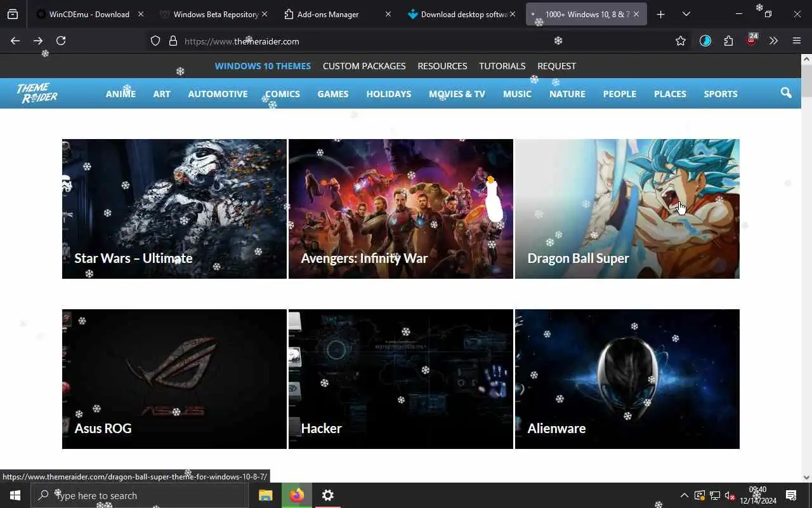The height and width of the screenshot is (508, 812).
Task: Browse the Games category
Action: 333,94
